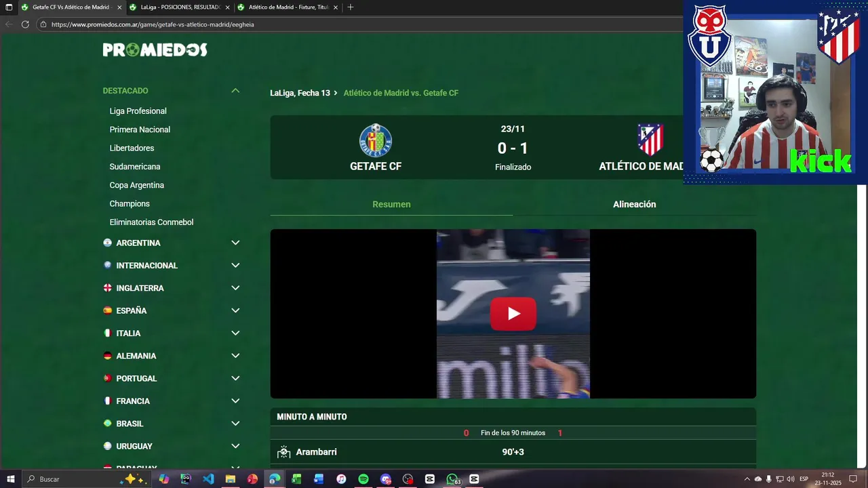
Task: Open Excel from the taskbar
Action: coord(296,479)
